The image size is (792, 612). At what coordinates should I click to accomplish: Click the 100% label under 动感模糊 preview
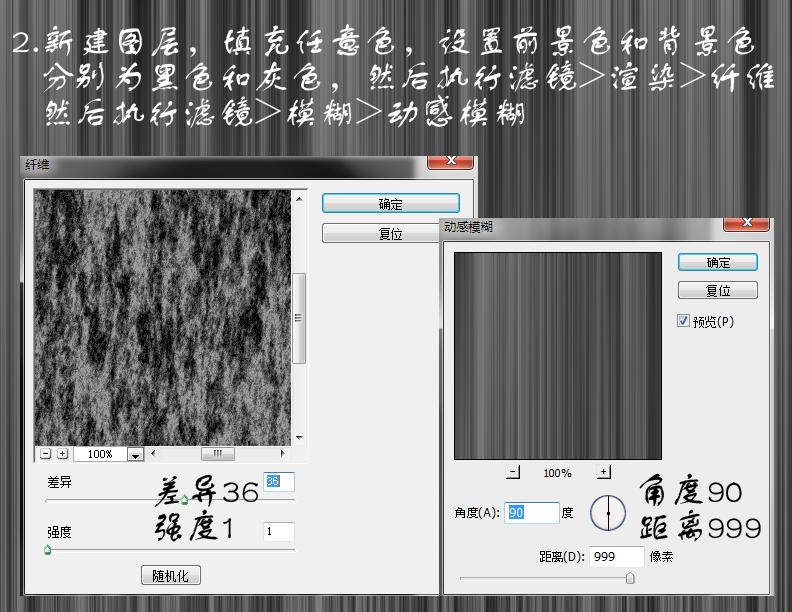557,473
